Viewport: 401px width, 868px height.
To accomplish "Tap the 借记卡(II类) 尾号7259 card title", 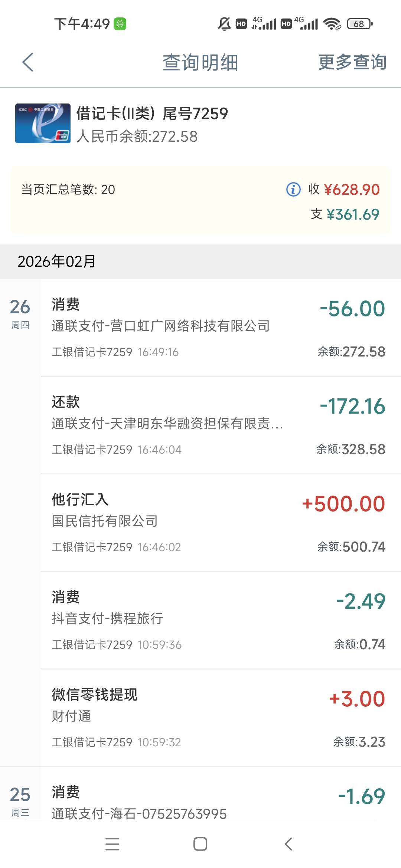I will 152,114.
